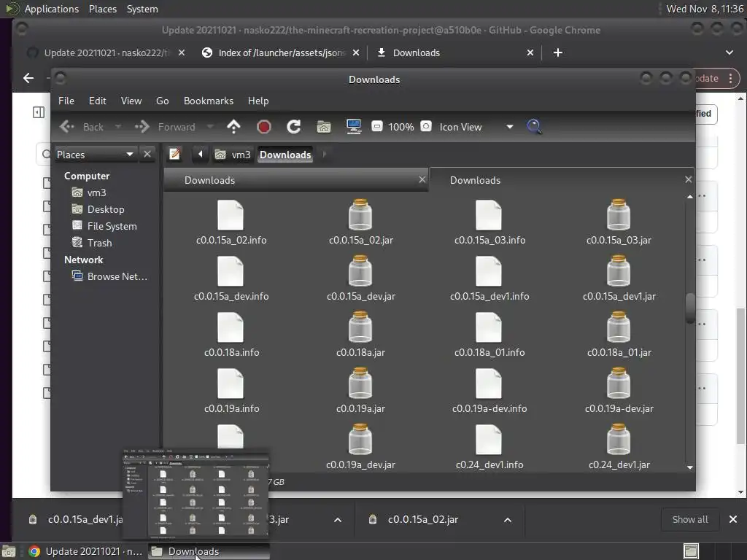
Task: Click the file pane vertical scrollbar handle
Action: pyautogui.click(x=690, y=308)
